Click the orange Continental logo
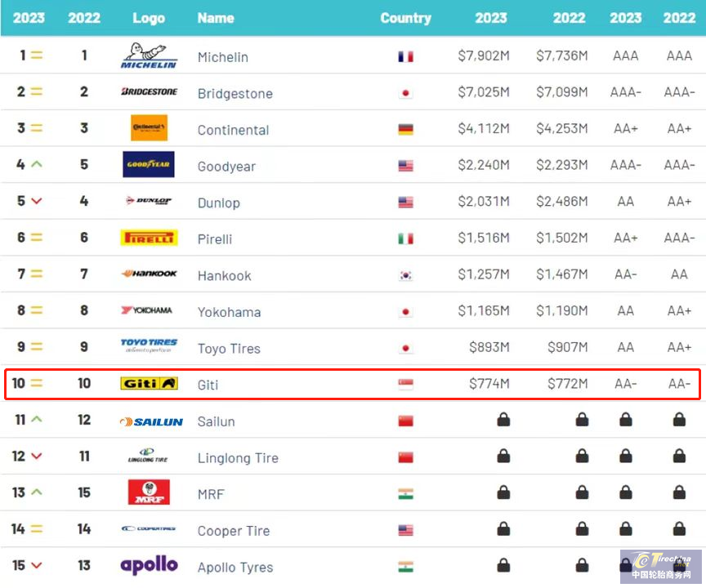The image size is (706, 588). pyautogui.click(x=149, y=127)
